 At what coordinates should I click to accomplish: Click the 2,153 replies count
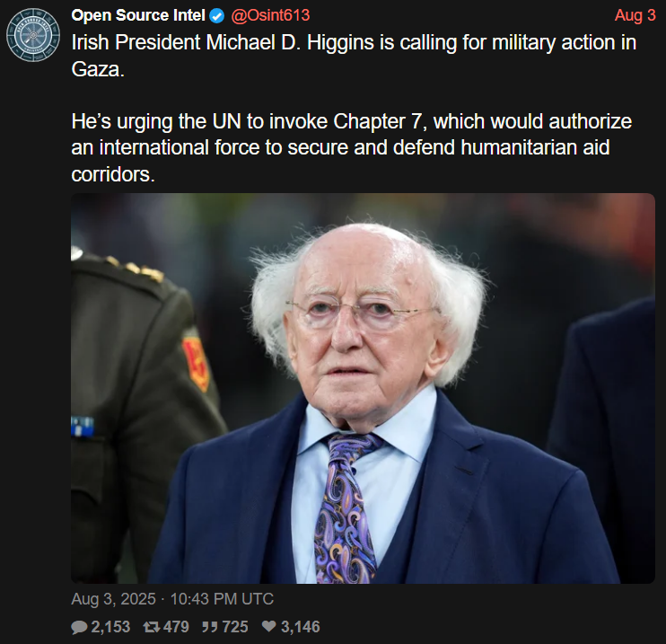[110, 627]
